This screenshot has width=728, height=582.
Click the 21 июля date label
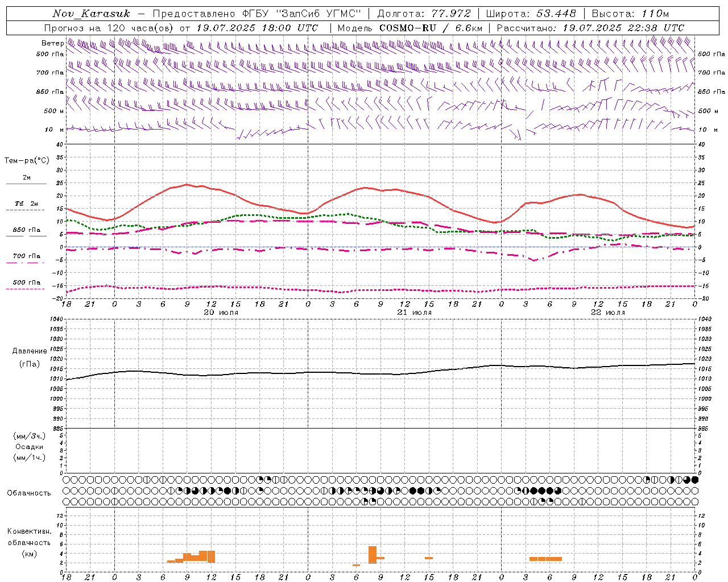pos(414,313)
